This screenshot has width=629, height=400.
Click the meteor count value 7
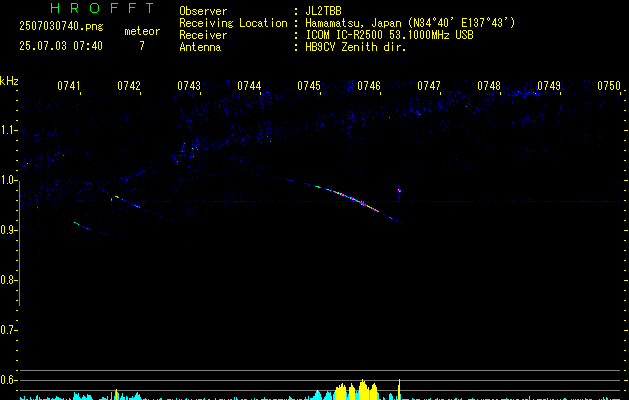[142, 46]
